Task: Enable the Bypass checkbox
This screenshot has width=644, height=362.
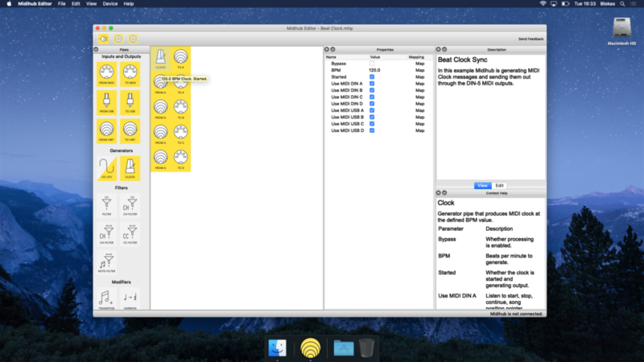Action: point(372,63)
